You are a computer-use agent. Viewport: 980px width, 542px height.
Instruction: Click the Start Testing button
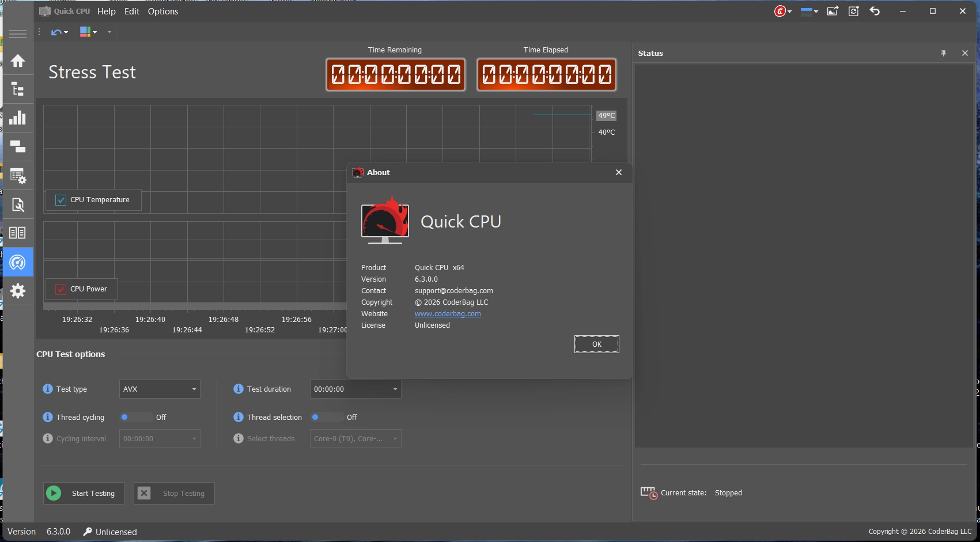pos(84,493)
